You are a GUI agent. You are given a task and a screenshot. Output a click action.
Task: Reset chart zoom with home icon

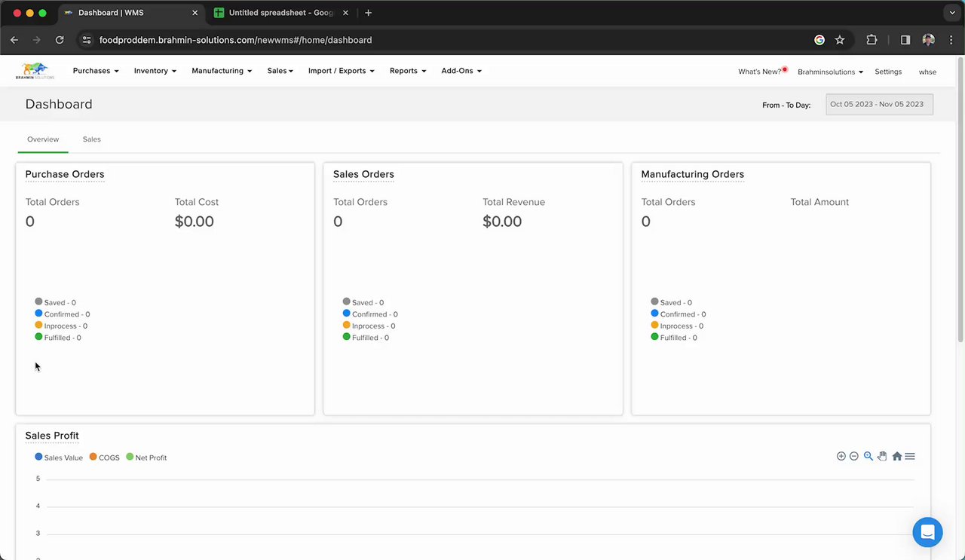point(897,456)
